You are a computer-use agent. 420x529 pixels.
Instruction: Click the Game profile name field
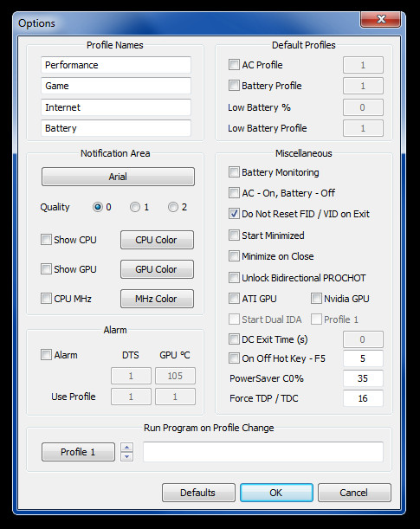(x=116, y=86)
